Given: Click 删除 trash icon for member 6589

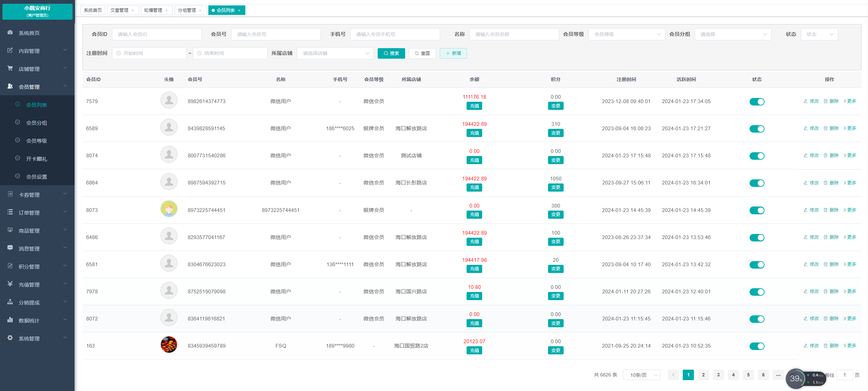Looking at the screenshot, I should click(x=826, y=128).
